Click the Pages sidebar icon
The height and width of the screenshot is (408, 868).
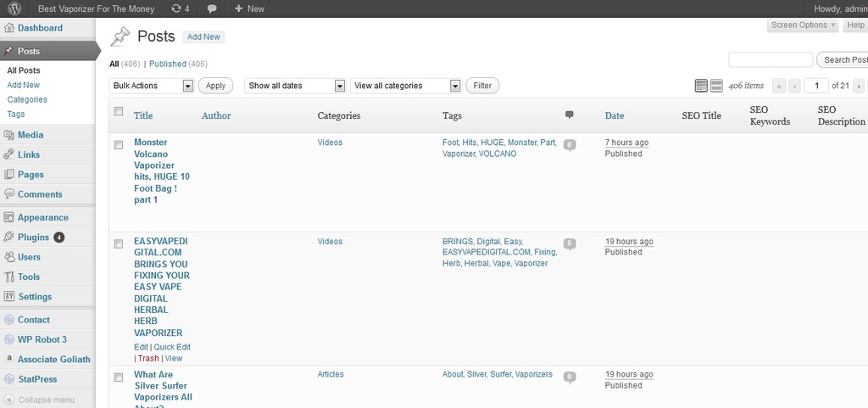coord(8,175)
